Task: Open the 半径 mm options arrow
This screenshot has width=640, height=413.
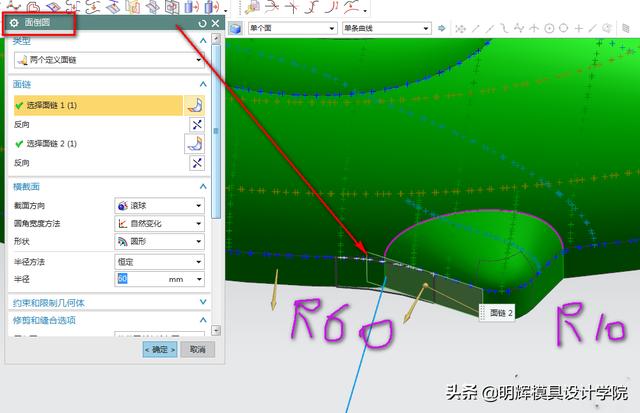Action: click(199, 280)
